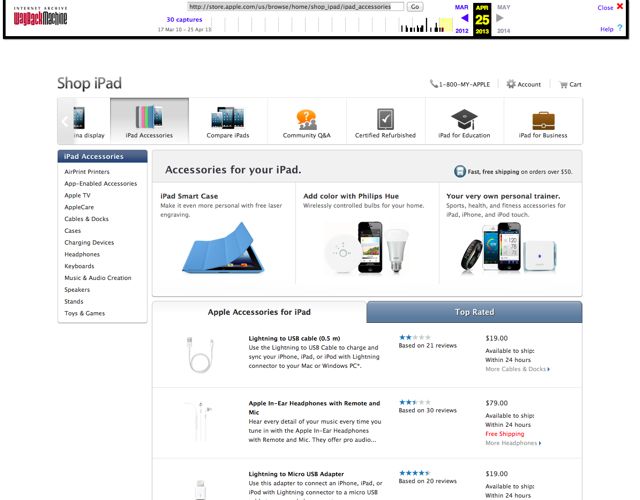
Task: Focus the Wayback URL input field
Action: click(296, 7)
